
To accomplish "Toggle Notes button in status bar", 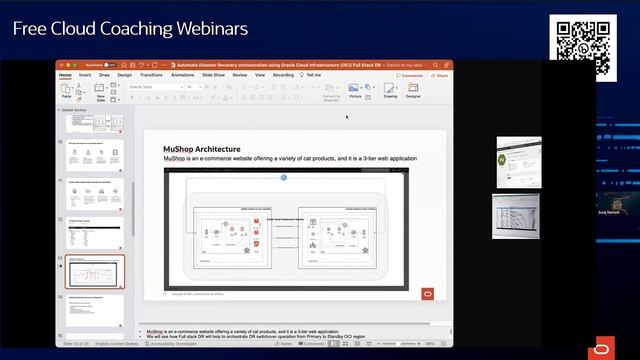I will tap(284, 344).
